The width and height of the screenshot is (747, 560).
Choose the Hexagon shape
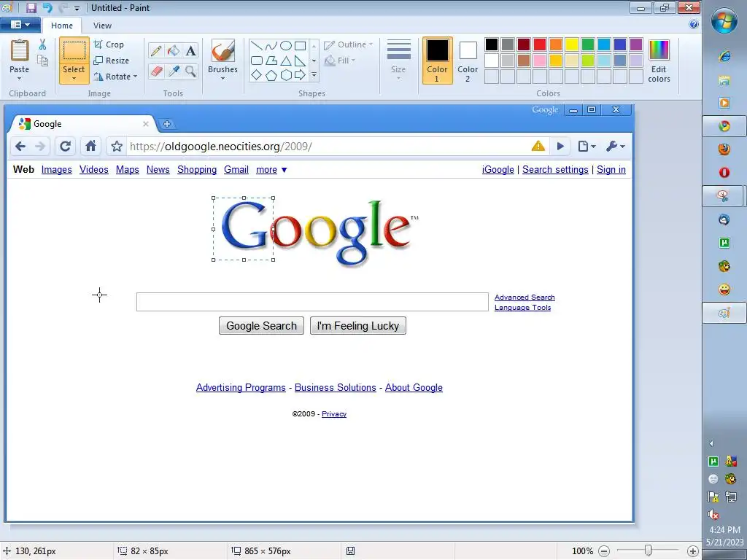286,75
